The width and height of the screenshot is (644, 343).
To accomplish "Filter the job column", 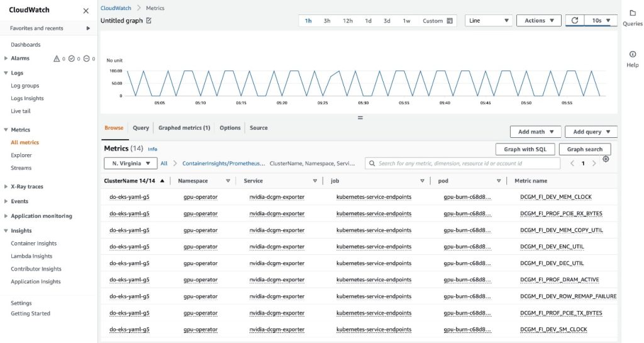I will click(x=422, y=181).
